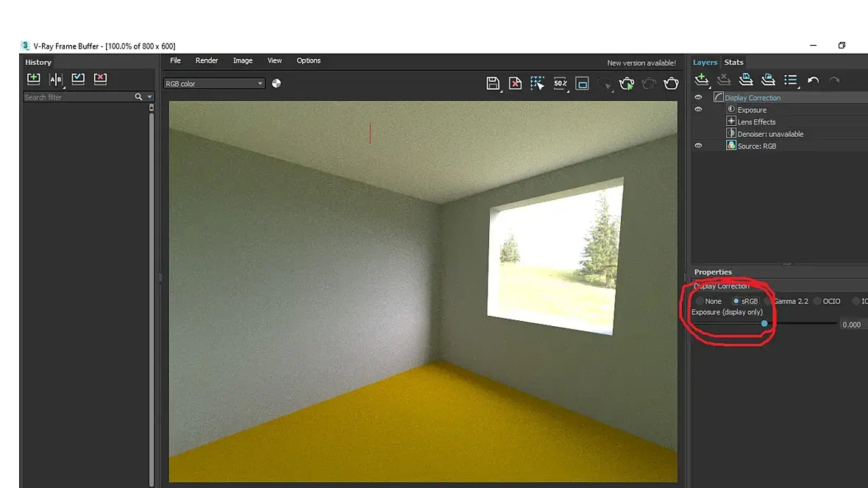Open the Options menu
868x488 pixels.
click(x=308, y=60)
